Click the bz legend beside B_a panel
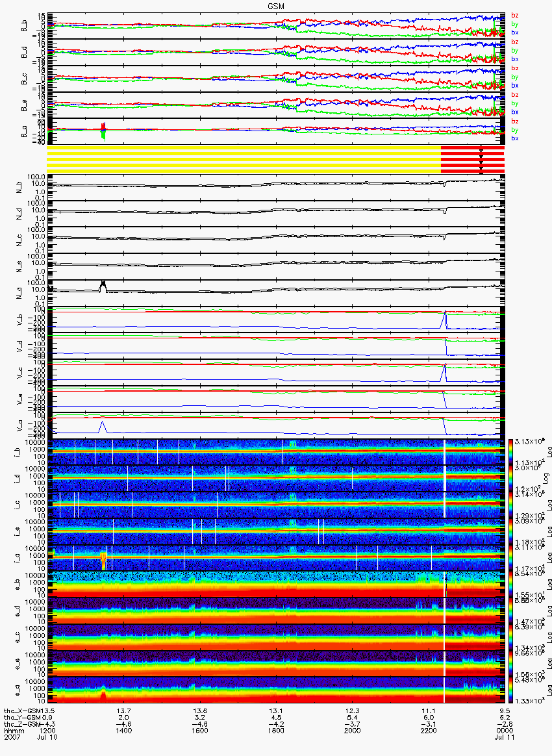This screenshot has width=552, height=756. [x=515, y=121]
